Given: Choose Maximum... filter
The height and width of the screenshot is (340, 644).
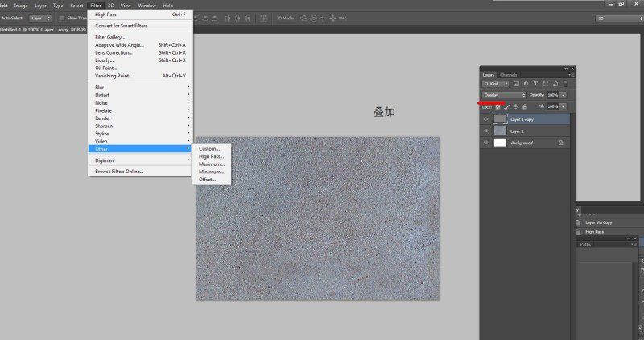Looking at the screenshot, I should click(211, 164).
